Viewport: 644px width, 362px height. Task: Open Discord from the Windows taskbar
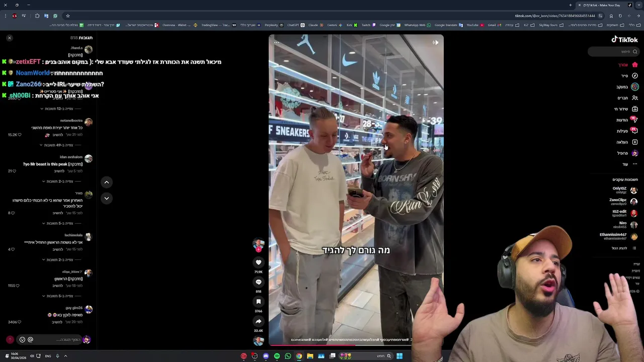coord(266,356)
